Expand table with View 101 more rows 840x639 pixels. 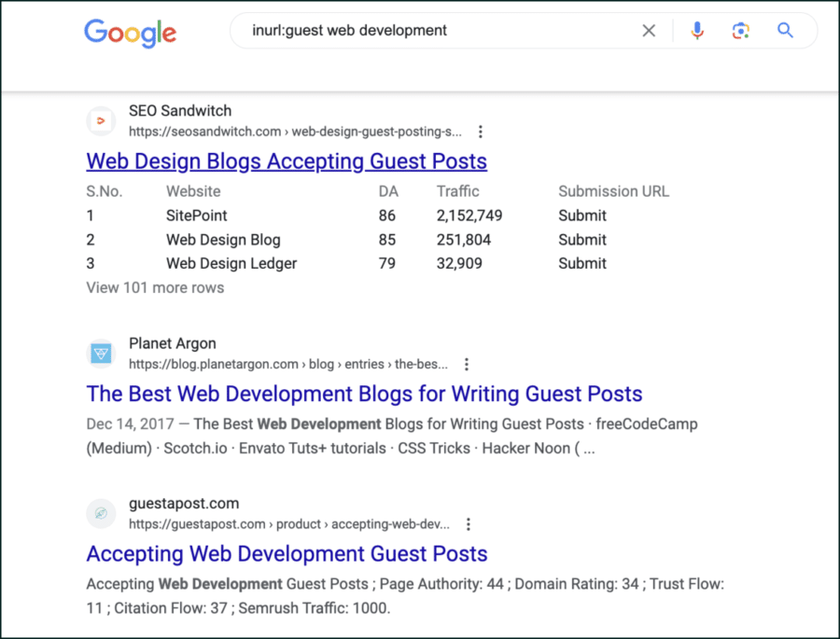point(155,287)
